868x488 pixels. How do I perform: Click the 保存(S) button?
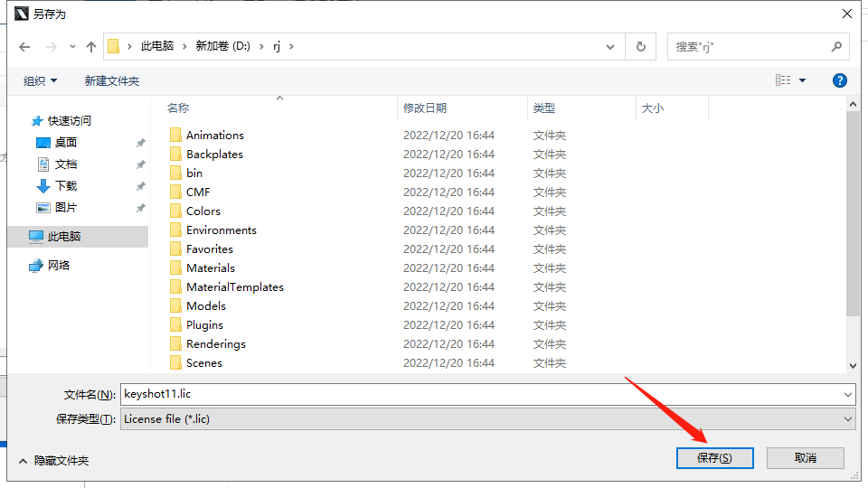click(714, 458)
